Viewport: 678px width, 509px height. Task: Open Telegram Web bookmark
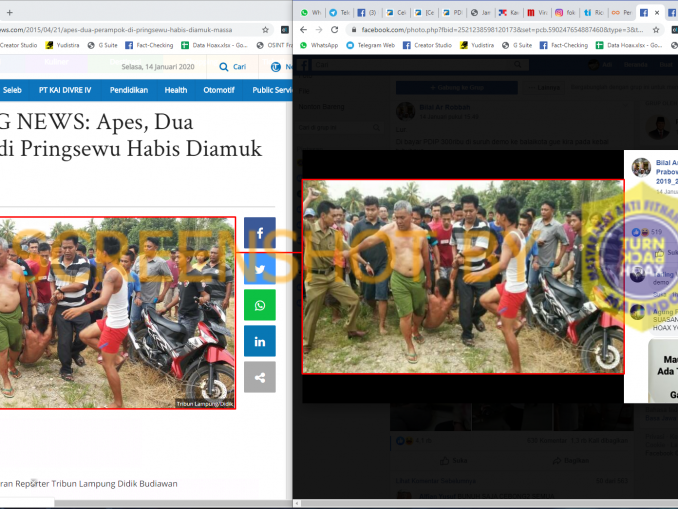(x=371, y=45)
